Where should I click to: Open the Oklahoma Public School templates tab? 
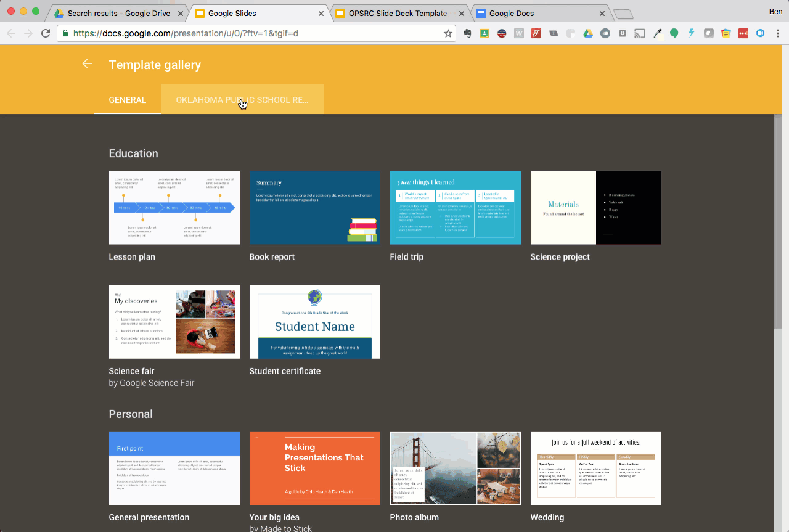click(242, 100)
